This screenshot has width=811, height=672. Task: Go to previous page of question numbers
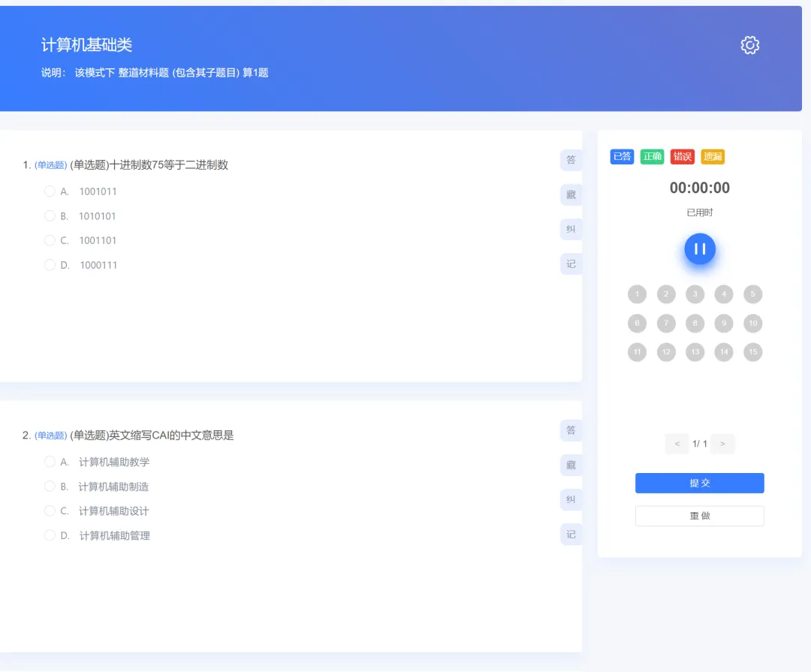pyautogui.click(x=677, y=444)
